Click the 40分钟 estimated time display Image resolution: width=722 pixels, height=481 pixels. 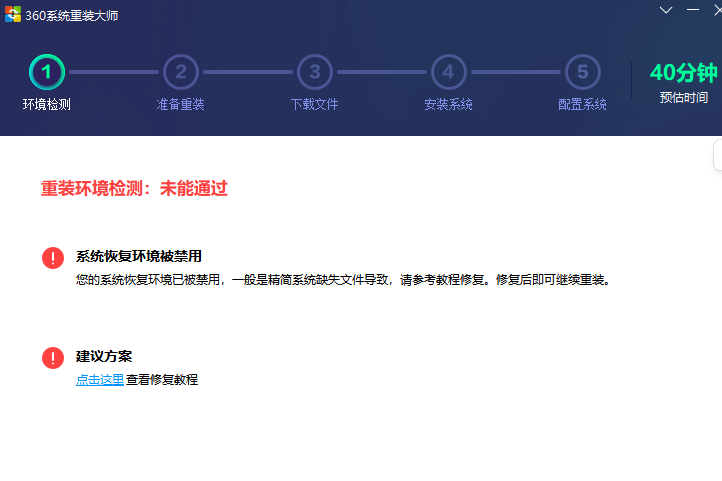coord(684,73)
